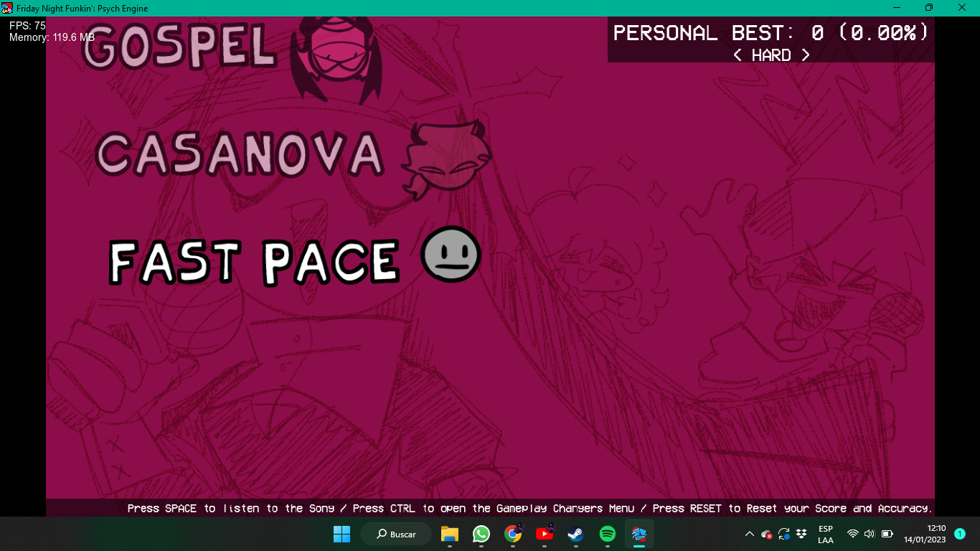
Task: Open WhatsApp from the taskbar
Action: (481, 534)
